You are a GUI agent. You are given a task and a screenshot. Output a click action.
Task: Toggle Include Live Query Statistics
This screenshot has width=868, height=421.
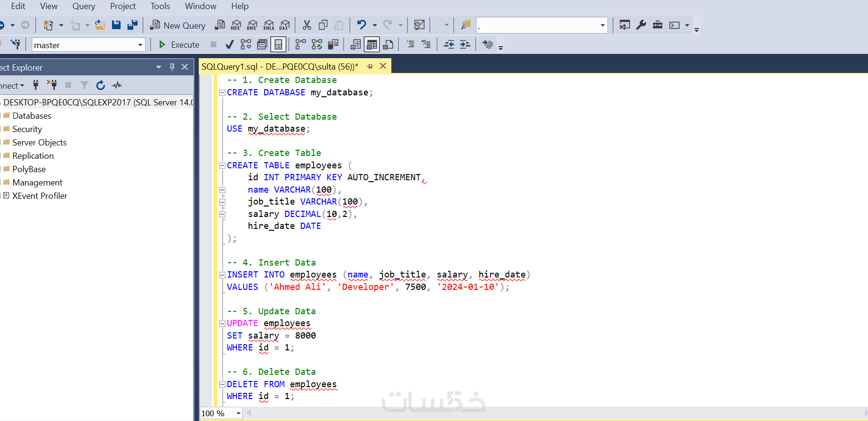(x=317, y=45)
